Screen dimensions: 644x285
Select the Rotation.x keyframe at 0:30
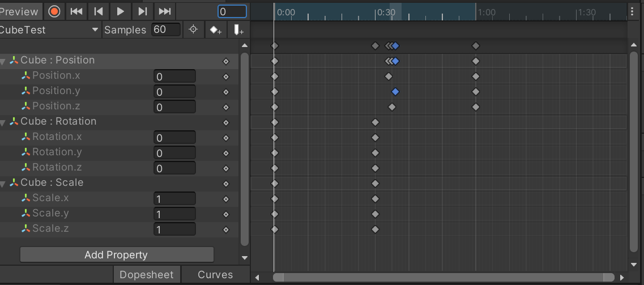click(375, 138)
